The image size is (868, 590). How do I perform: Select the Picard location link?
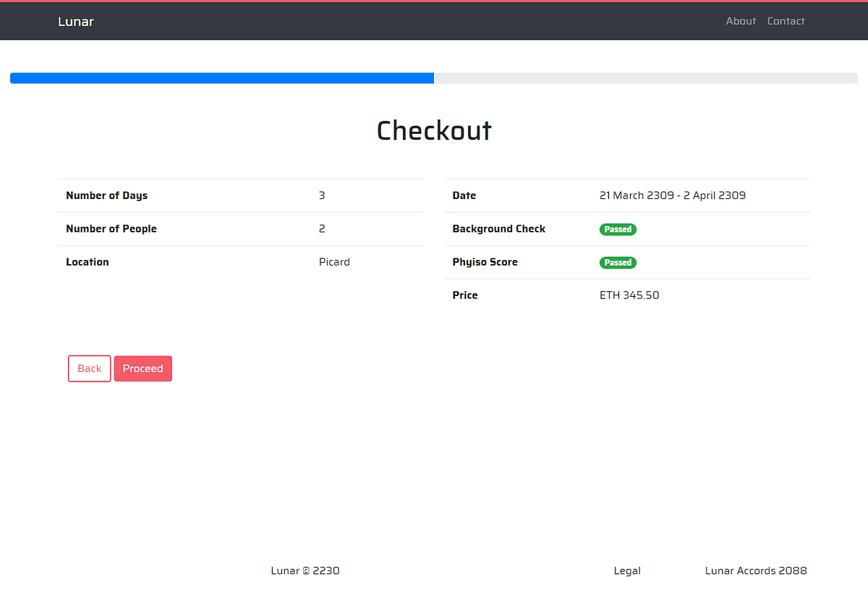pos(334,262)
